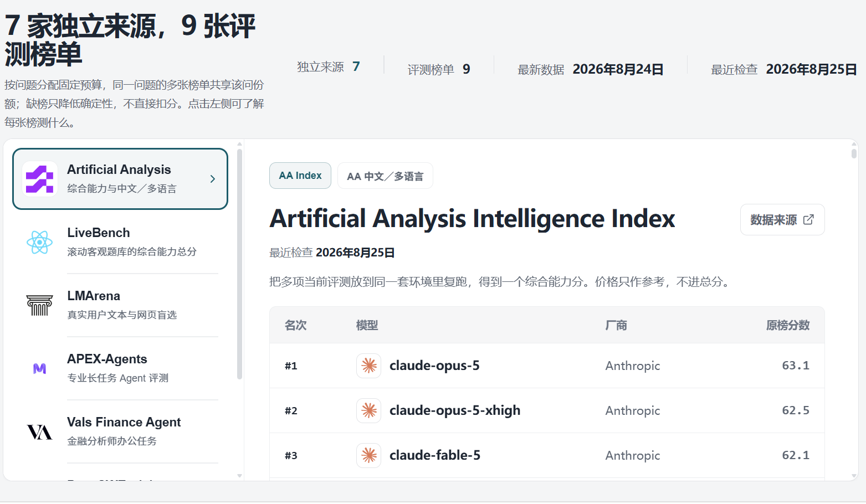Screen dimensions: 866x504
Task: Click the rank #1 cell
Action: pyautogui.click(x=291, y=366)
